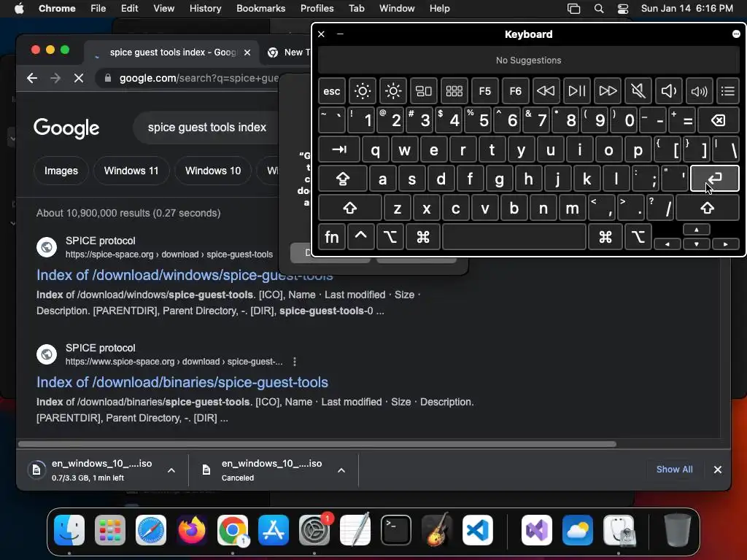Click the esc key

[x=332, y=91]
